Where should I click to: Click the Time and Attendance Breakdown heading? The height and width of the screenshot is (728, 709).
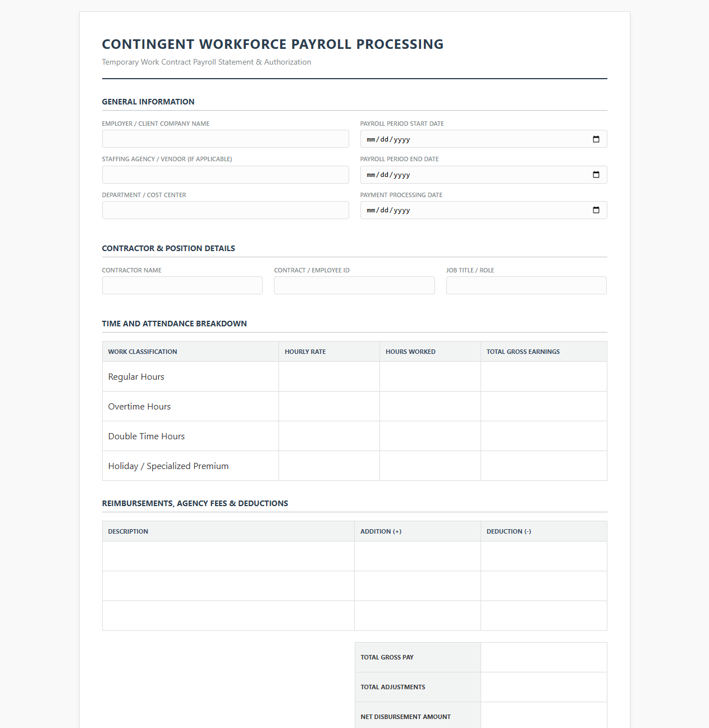(x=175, y=324)
